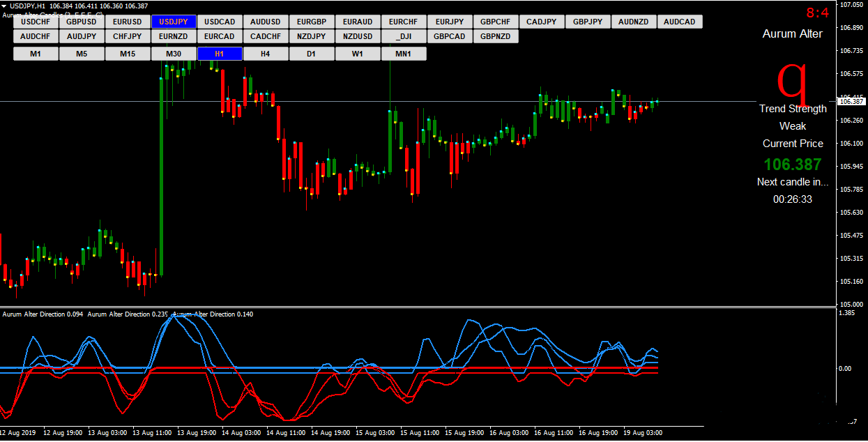868x442 pixels.
Task: Choose the GBPJPY symbol button
Action: pos(588,22)
